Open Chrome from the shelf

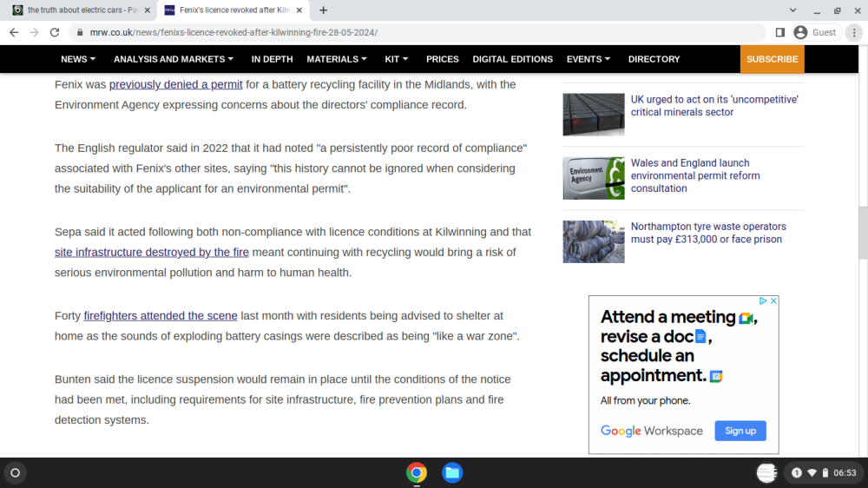[417, 473]
